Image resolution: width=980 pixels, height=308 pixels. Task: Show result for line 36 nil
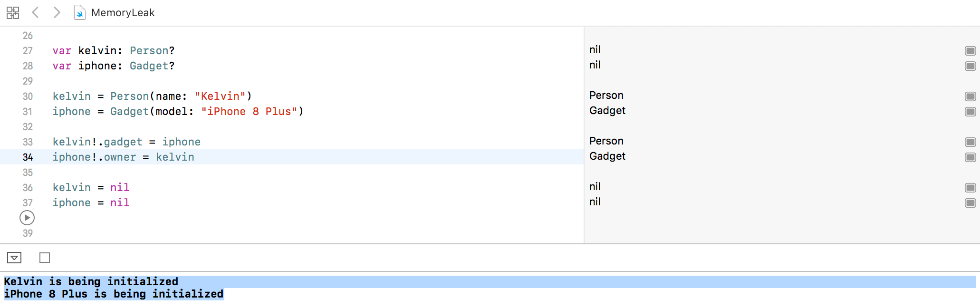970,188
